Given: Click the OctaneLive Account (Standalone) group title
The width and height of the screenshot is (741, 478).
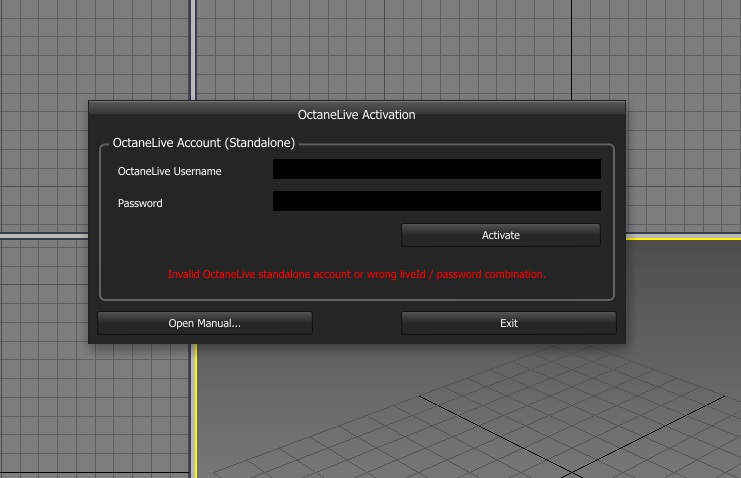Looking at the screenshot, I should point(204,143).
